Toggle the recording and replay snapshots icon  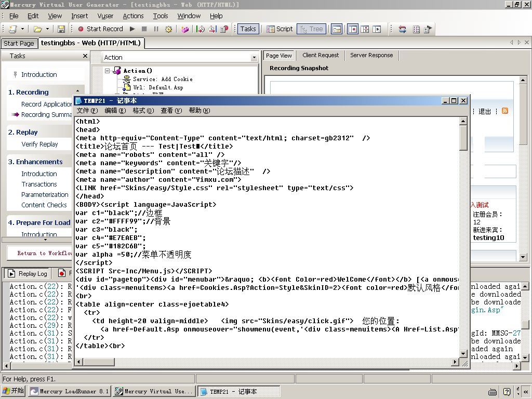pos(365,29)
